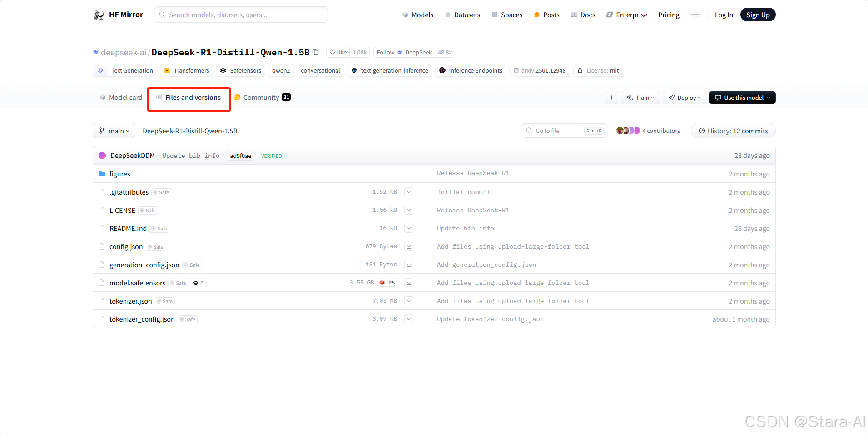Download config.json using its download icon

(x=409, y=246)
